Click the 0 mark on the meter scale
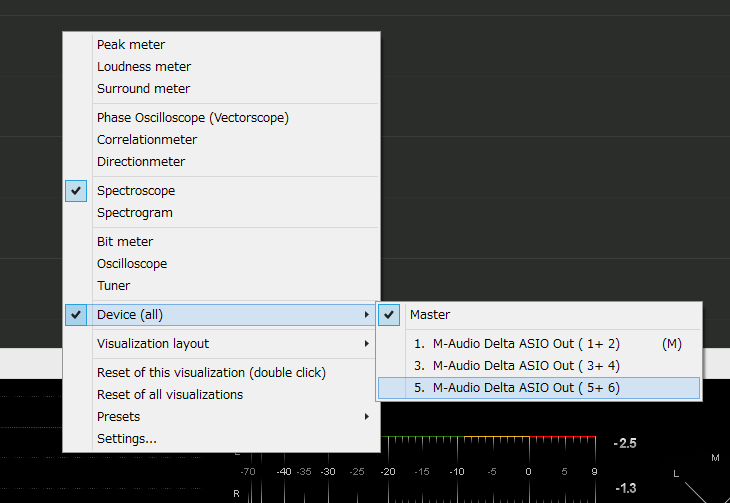 [x=528, y=472]
